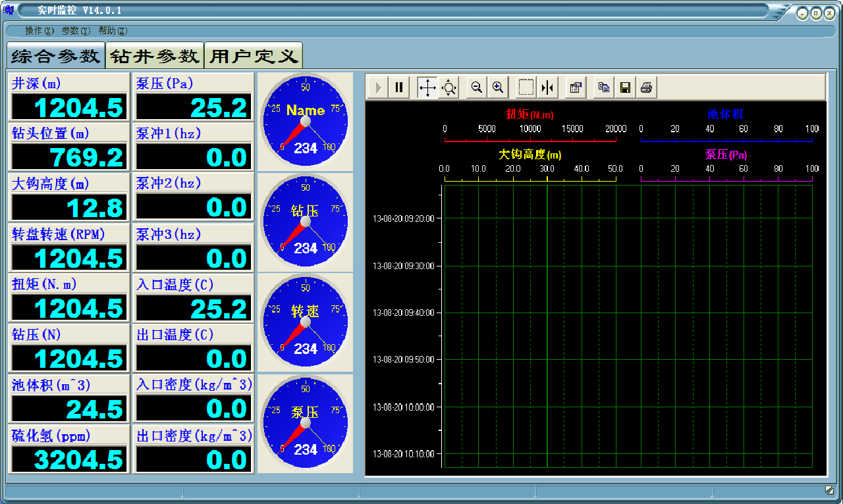Open the chart properties editor

click(x=576, y=88)
